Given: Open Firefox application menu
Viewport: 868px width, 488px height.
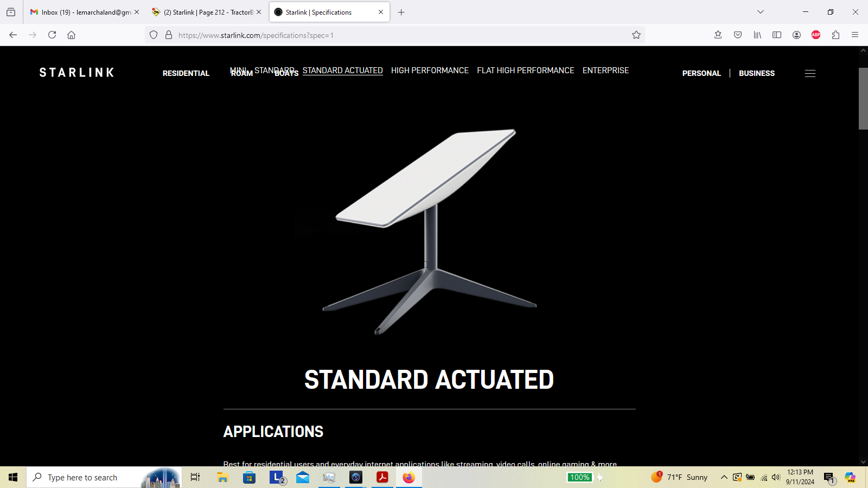Looking at the screenshot, I should (x=855, y=35).
